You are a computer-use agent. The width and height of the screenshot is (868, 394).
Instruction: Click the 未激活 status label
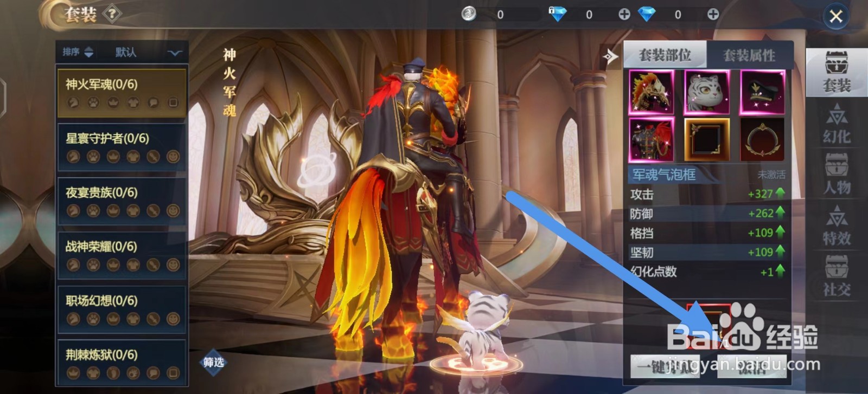click(771, 175)
